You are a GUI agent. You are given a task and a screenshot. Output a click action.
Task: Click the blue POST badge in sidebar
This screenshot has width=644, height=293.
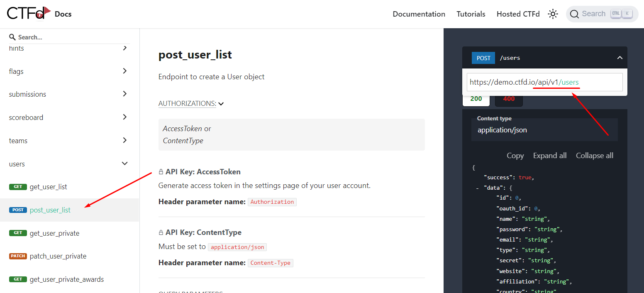18,210
